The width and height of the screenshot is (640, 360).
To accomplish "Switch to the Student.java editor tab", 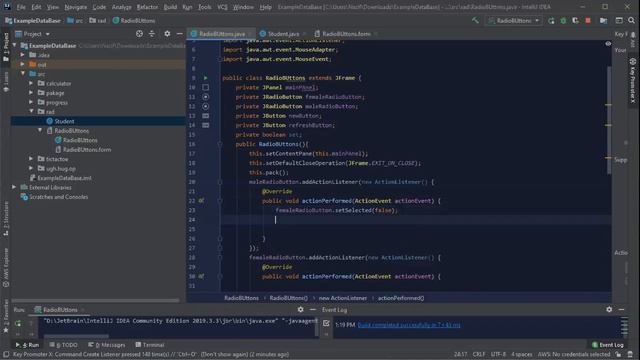I will click(x=283, y=34).
